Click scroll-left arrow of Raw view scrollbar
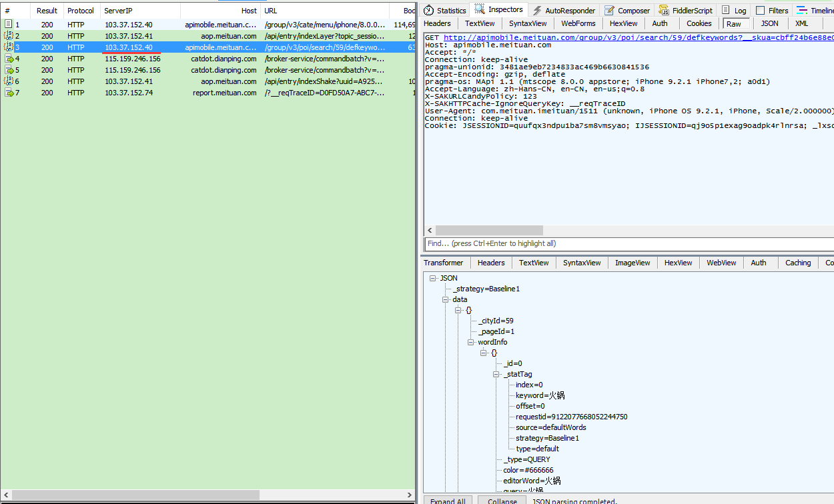The height and width of the screenshot is (504, 834). (430, 230)
